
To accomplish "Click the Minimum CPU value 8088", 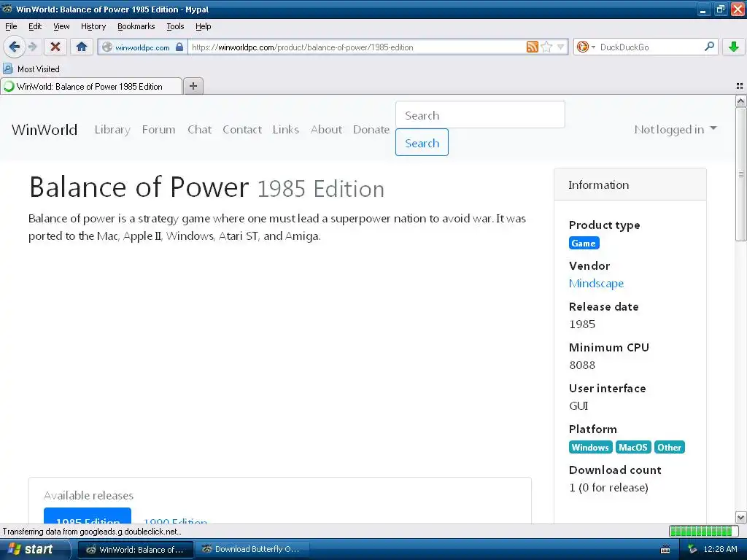I will [582, 365].
